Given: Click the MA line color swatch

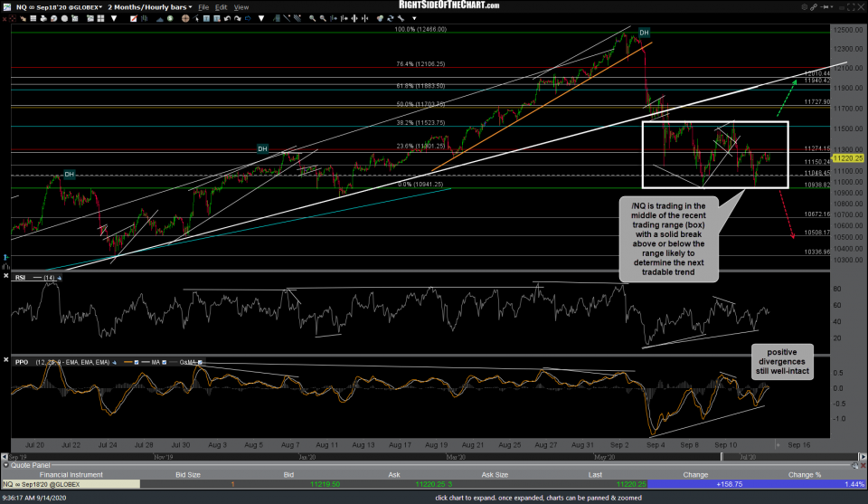Looking at the screenshot, I should point(146,362).
